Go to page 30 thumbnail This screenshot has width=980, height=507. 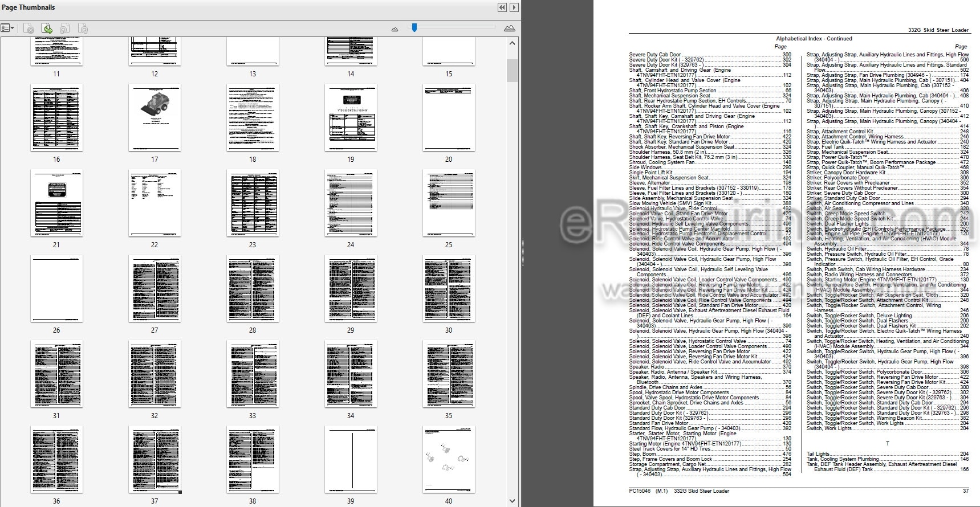449,289
